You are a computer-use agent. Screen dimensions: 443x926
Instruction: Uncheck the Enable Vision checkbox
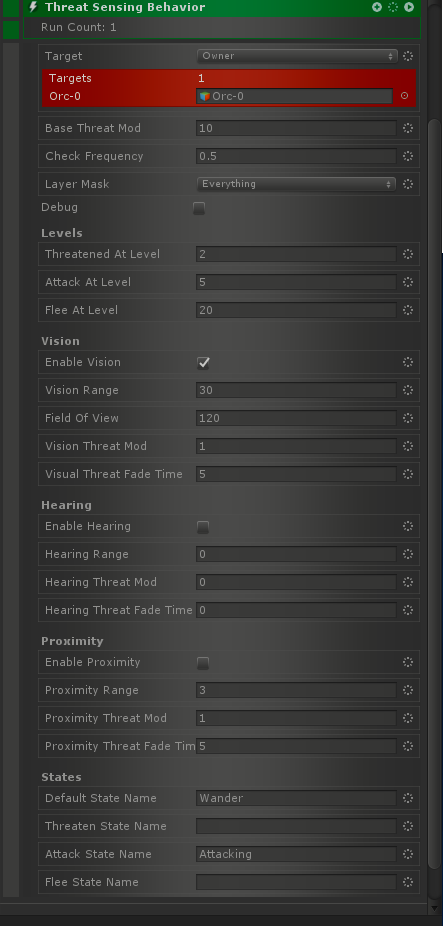point(203,363)
